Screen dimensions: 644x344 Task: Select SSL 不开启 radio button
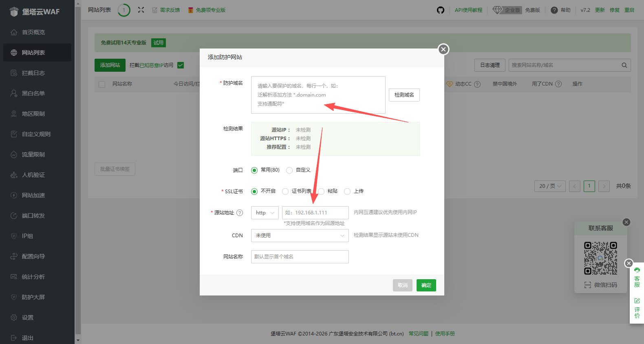(254, 192)
